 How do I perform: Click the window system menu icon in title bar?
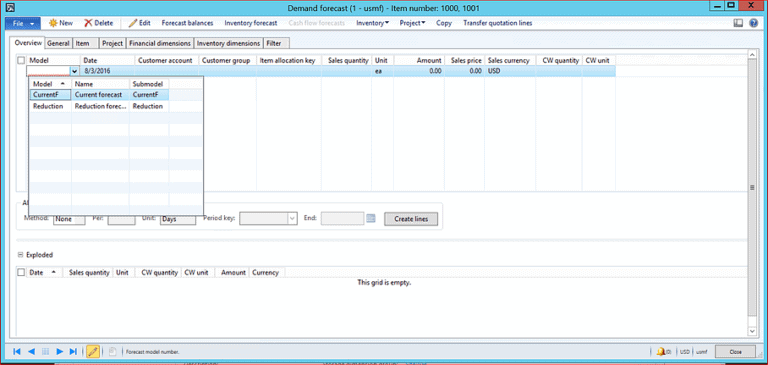pyautogui.click(x=10, y=7)
